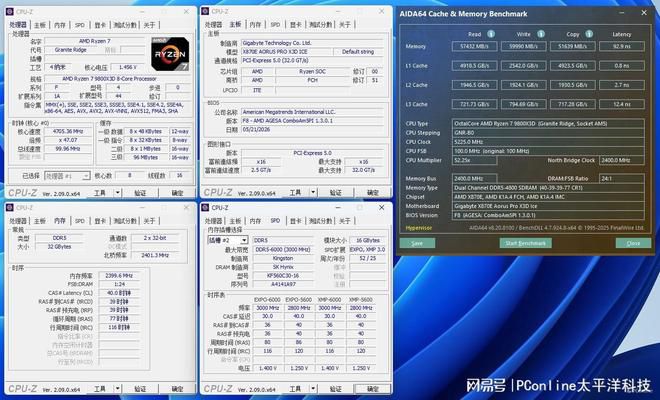The image size is (660, 400).
Task: Click the DRAM:FSB Ratio 24:1 value
Action: 622,179
